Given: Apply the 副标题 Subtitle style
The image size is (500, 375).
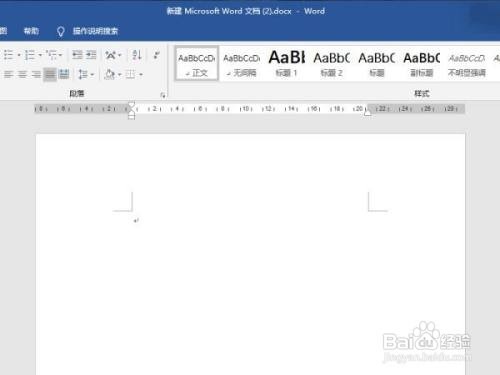Looking at the screenshot, I should pos(422,64).
